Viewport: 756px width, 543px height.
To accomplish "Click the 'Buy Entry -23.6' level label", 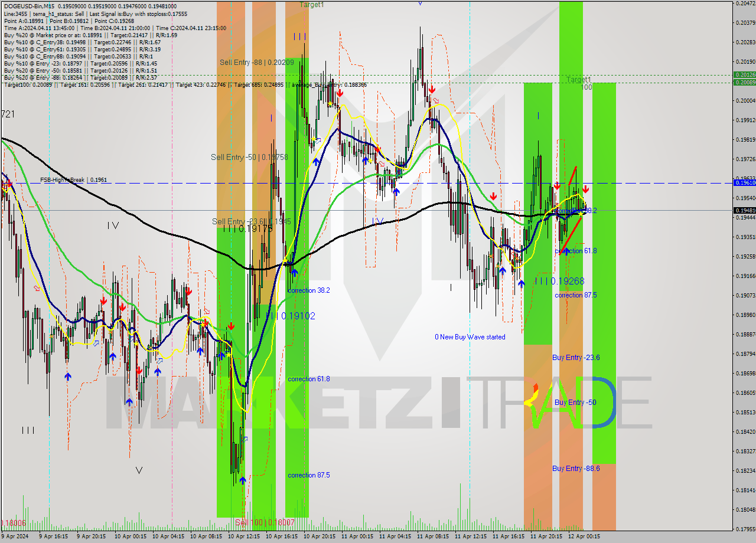I will point(576,357).
